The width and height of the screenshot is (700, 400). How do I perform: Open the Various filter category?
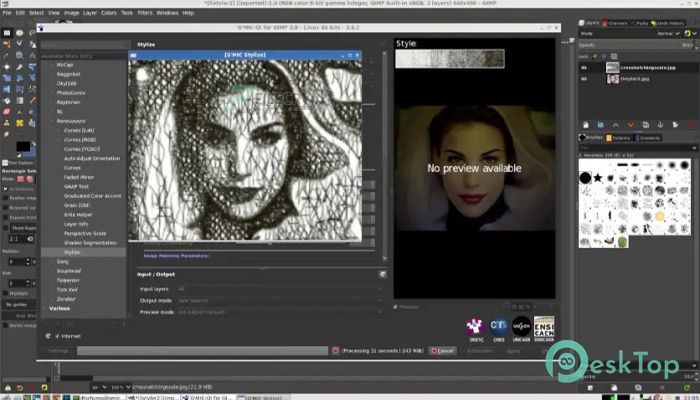(59, 308)
